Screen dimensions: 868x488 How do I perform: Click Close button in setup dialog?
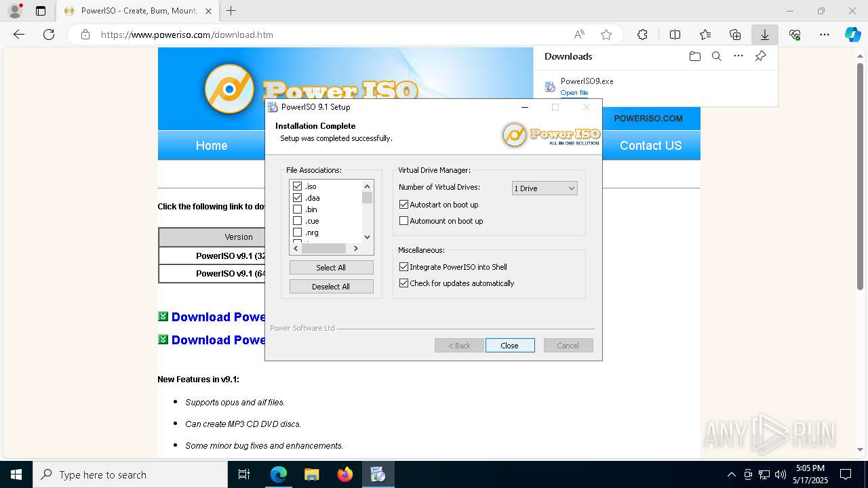[510, 346]
